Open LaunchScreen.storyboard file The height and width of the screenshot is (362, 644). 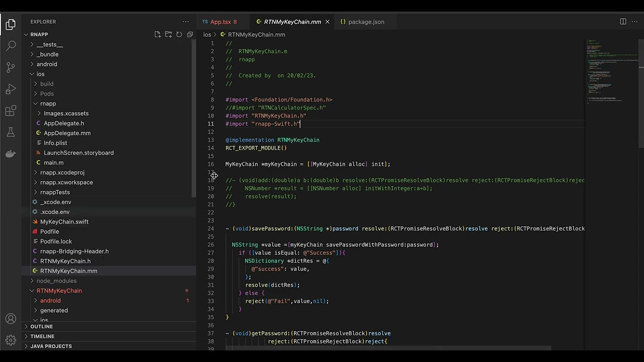(78, 153)
